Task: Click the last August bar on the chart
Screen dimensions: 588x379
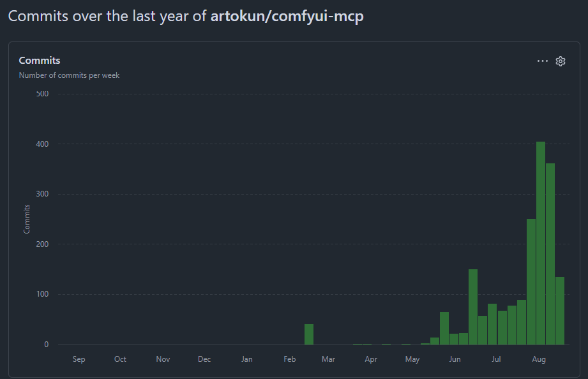Action: pyautogui.click(x=560, y=311)
